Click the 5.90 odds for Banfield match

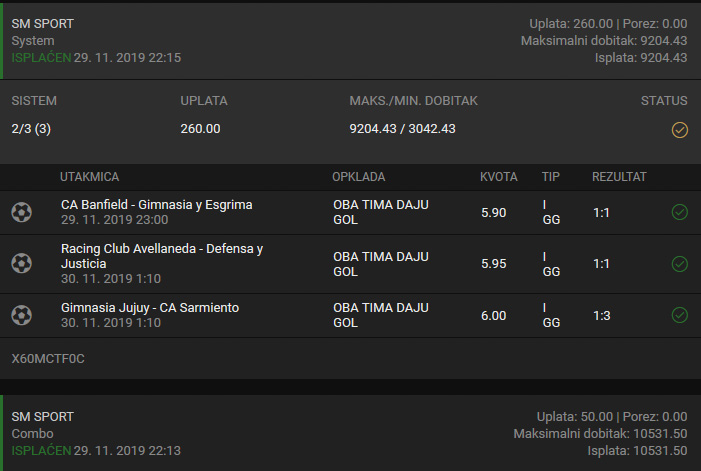(x=494, y=213)
